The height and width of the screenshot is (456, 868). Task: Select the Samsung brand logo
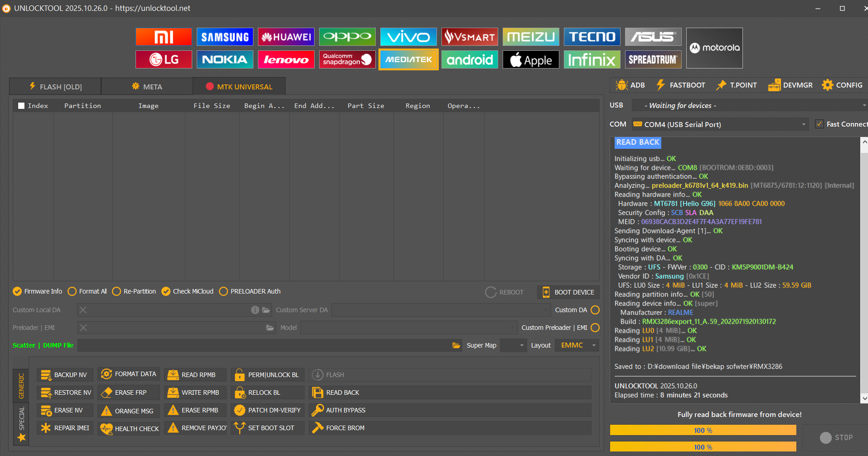(x=225, y=37)
